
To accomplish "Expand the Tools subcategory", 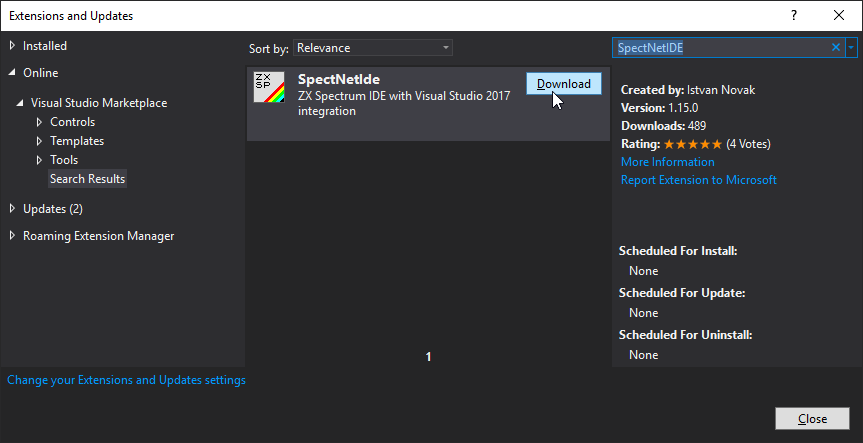I will [x=39, y=160].
